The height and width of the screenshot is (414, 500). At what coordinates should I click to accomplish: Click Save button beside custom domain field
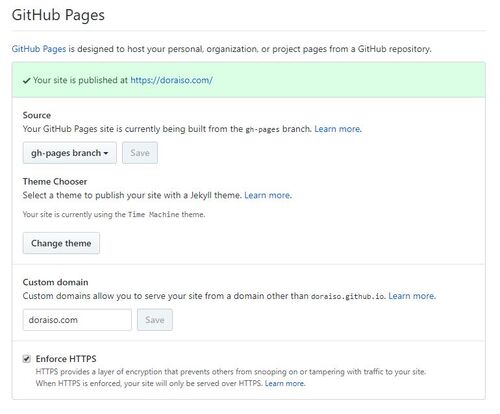coord(155,320)
